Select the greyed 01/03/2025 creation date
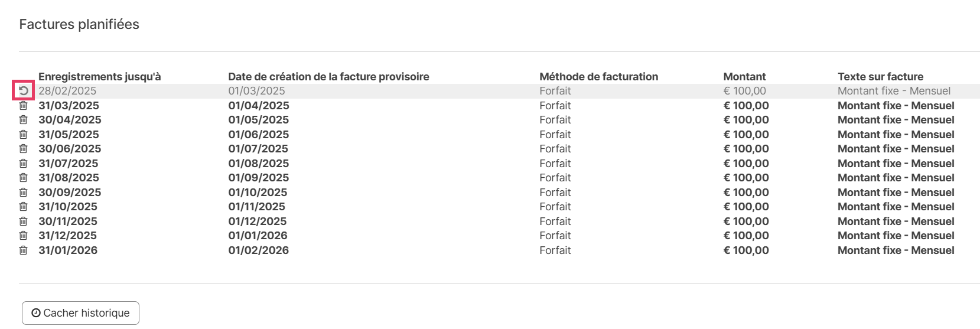The height and width of the screenshot is (329, 980). [x=256, y=91]
